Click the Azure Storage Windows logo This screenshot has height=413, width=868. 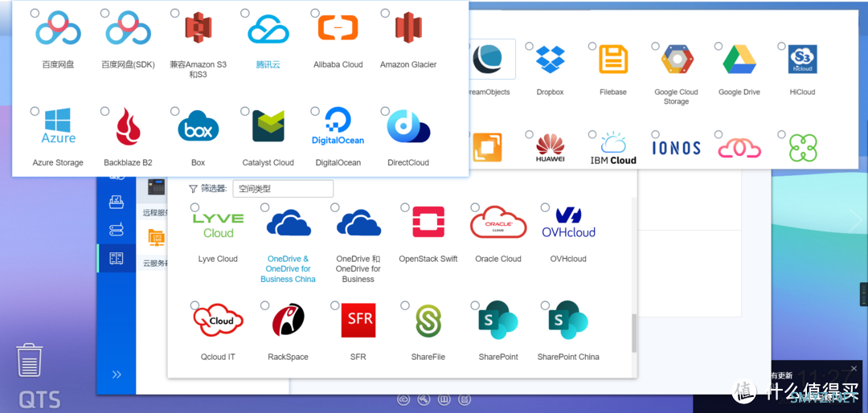click(58, 125)
